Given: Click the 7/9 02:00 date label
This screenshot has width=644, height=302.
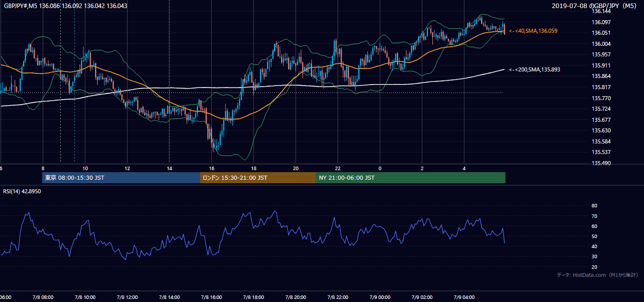Looking at the screenshot, I should 422,297.
